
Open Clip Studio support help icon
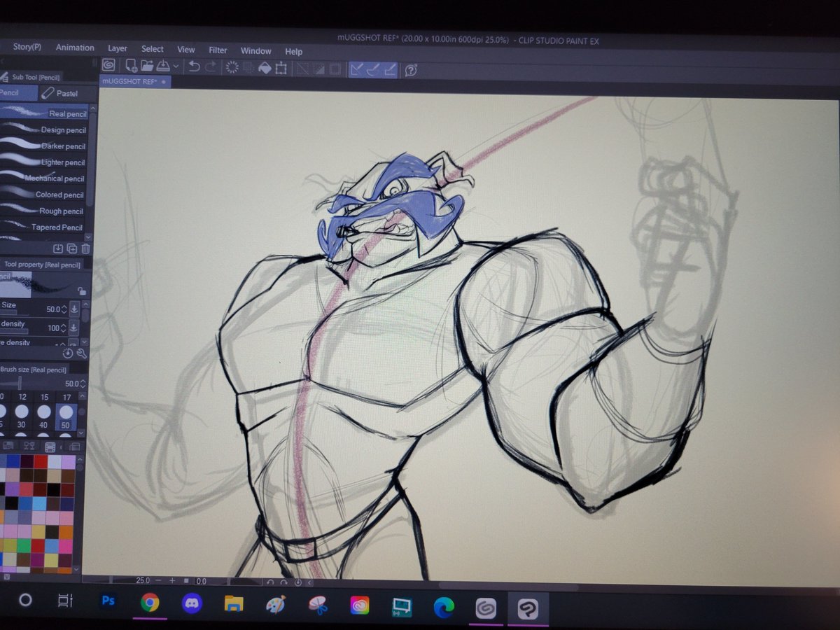click(412, 70)
